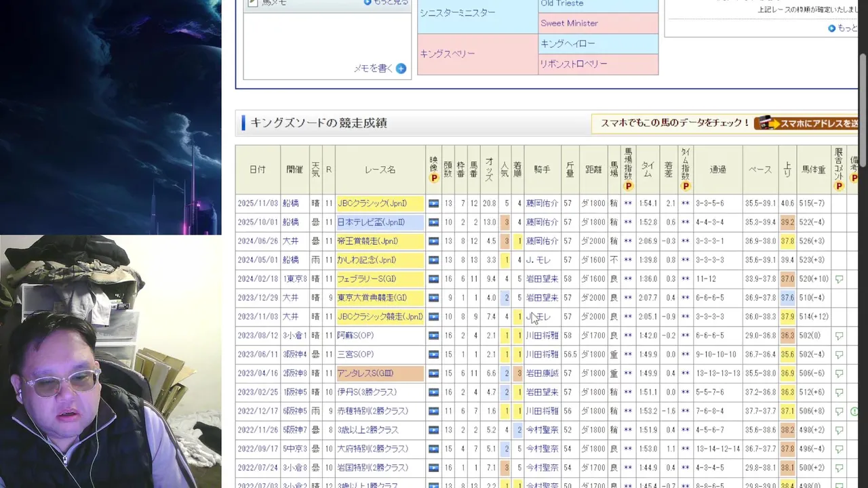The width and height of the screenshot is (868, 488).
Task: Open stable comment icon for 三宮S row
Action: 839,354
